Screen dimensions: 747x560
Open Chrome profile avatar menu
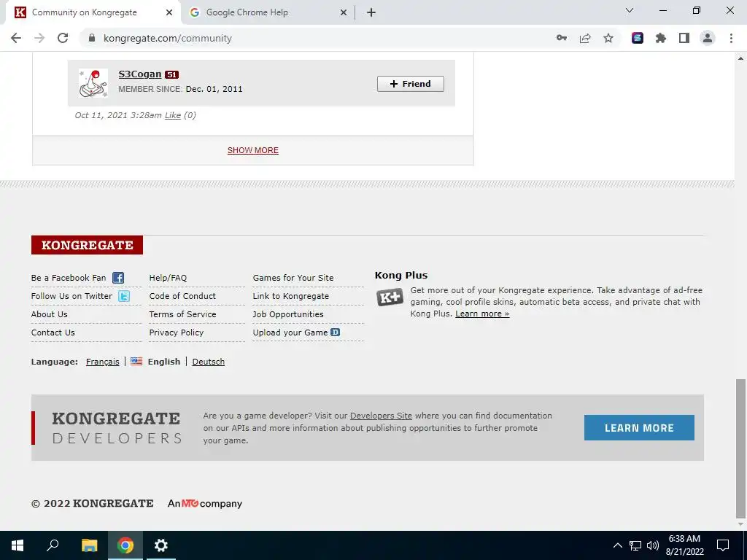tap(708, 38)
